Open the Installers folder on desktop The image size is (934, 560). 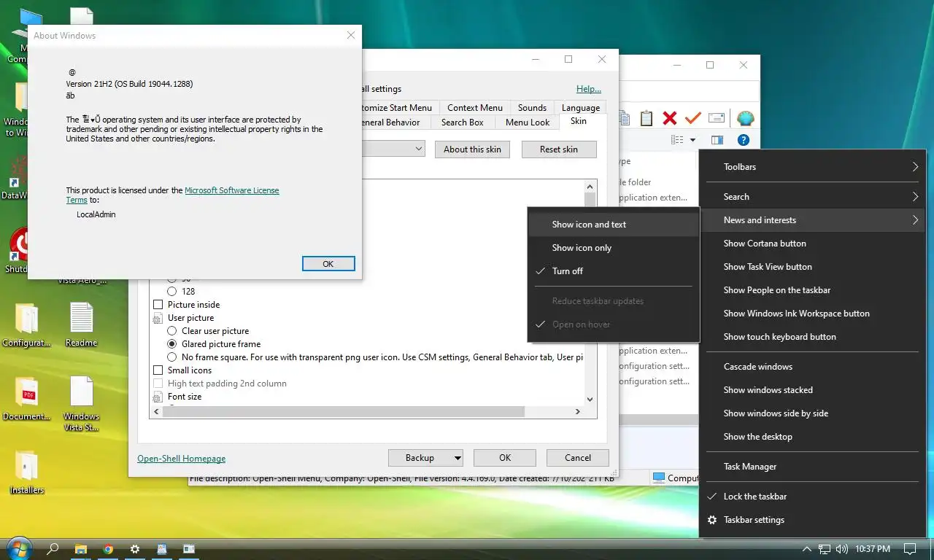point(27,472)
